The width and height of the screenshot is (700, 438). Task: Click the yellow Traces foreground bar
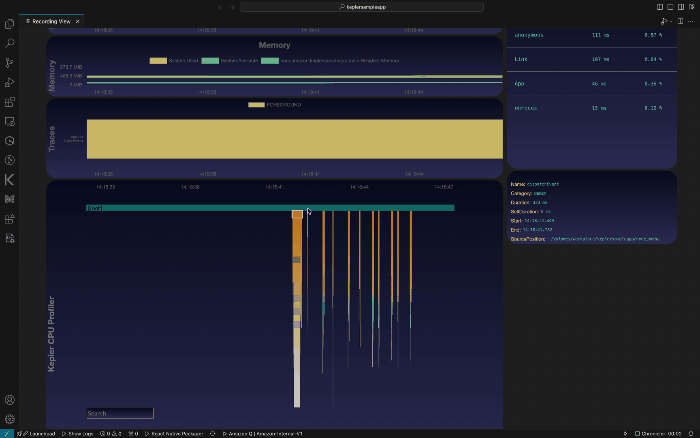pos(294,138)
